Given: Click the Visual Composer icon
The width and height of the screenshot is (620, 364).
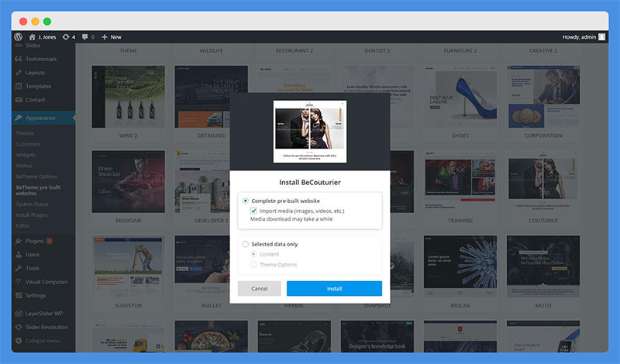Looking at the screenshot, I should [19, 282].
